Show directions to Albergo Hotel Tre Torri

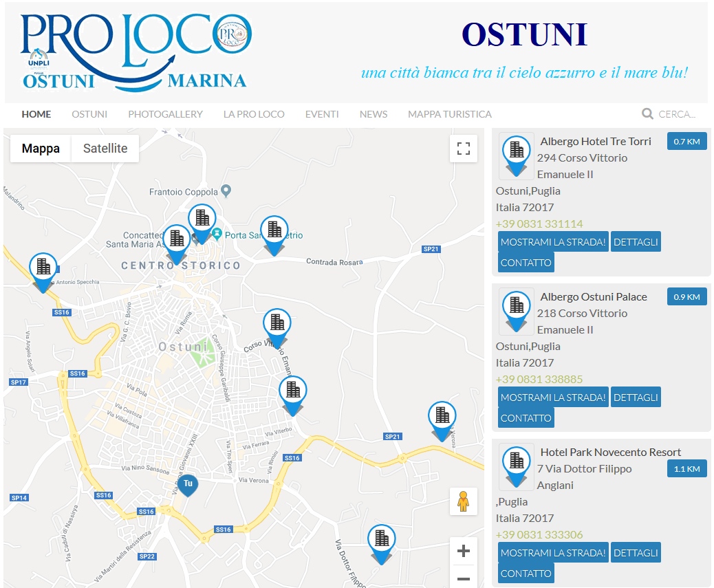pos(553,242)
